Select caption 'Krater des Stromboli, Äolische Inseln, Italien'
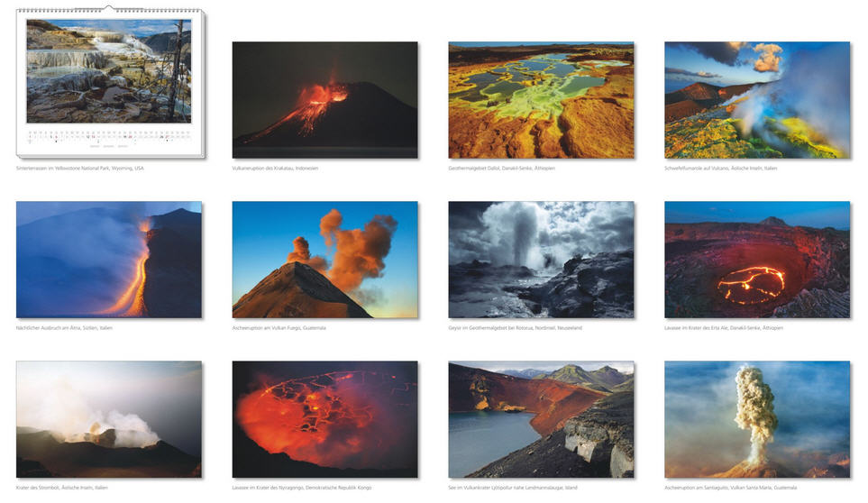This screenshot has height=503, width=868. (62, 488)
